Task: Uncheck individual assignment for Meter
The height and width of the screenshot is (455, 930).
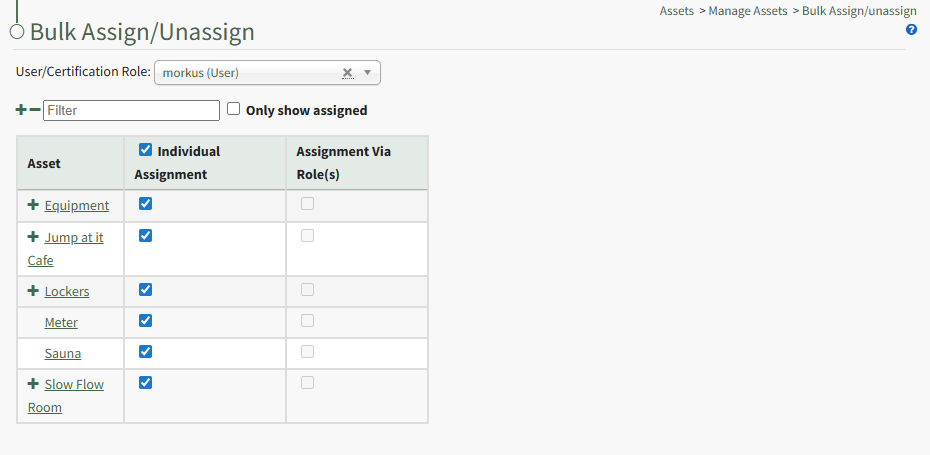Action: pyautogui.click(x=145, y=321)
